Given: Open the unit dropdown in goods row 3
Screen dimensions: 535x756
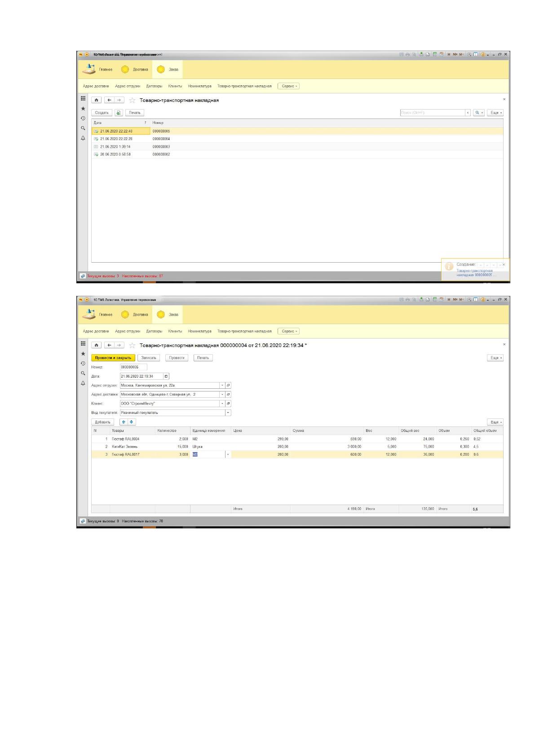Looking at the screenshot, I should (228, 454).
